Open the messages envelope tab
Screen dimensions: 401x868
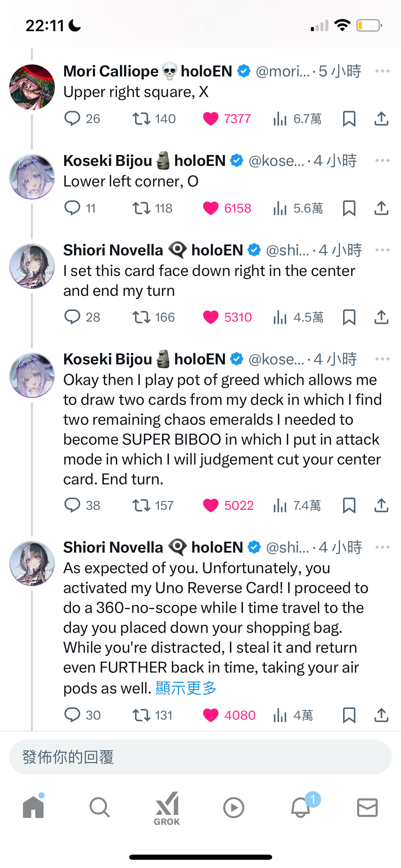[x=367, y=807]
